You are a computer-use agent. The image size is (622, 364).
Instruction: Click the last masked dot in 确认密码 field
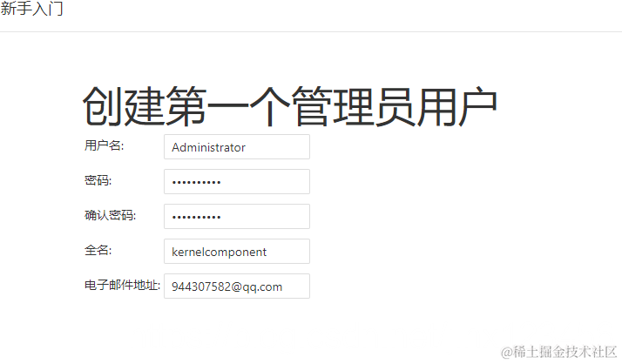click(x=219, y=218)
